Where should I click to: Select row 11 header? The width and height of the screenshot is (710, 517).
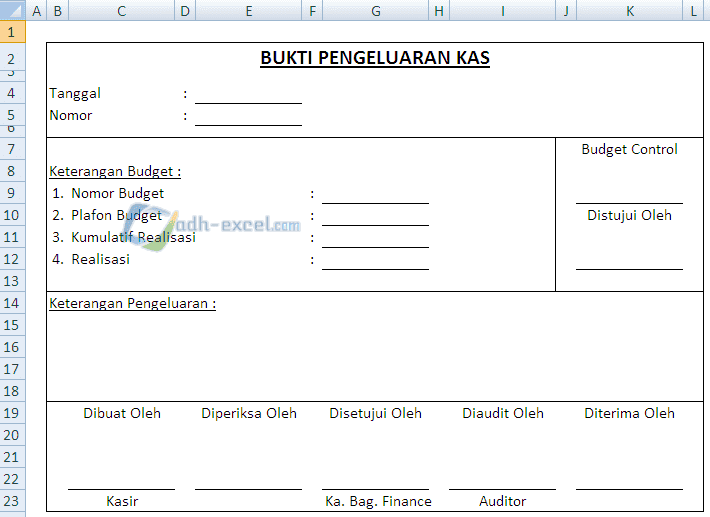[x=13, y=237]
